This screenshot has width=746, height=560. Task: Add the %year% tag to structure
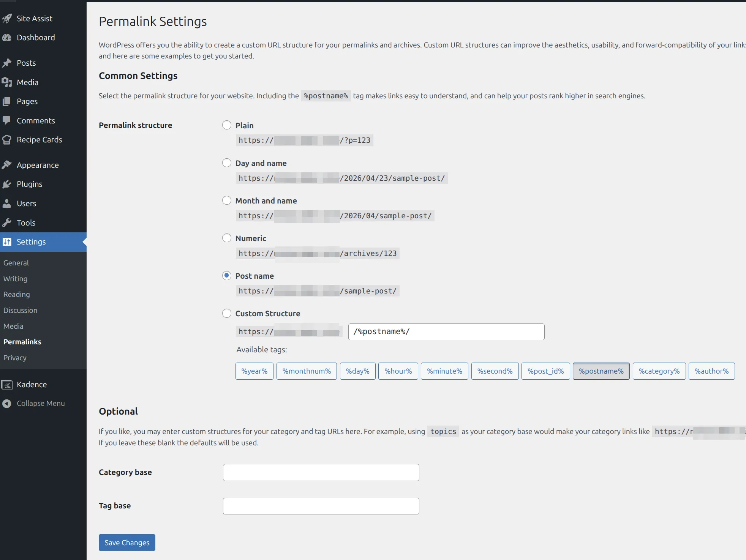[254, 371]
